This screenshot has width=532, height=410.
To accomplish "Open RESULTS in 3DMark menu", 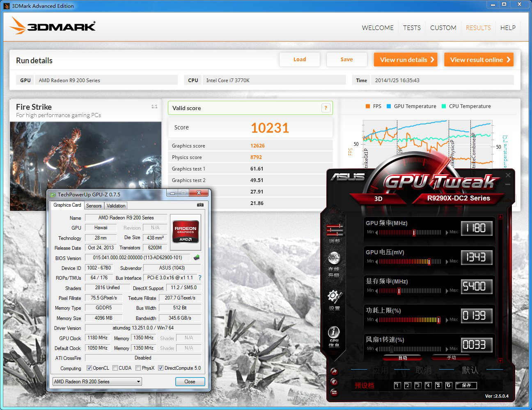I will 478,28.
